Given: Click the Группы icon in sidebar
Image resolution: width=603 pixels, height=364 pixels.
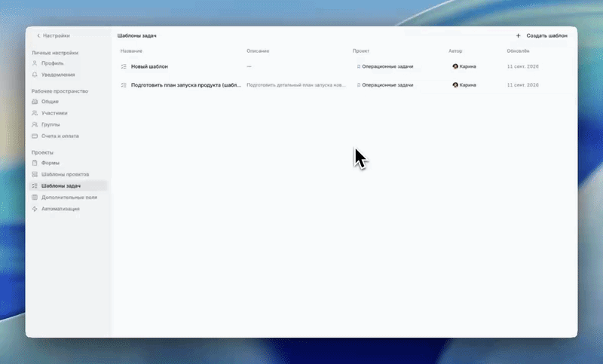Looking at the screenshot, I should coord(35,124).
